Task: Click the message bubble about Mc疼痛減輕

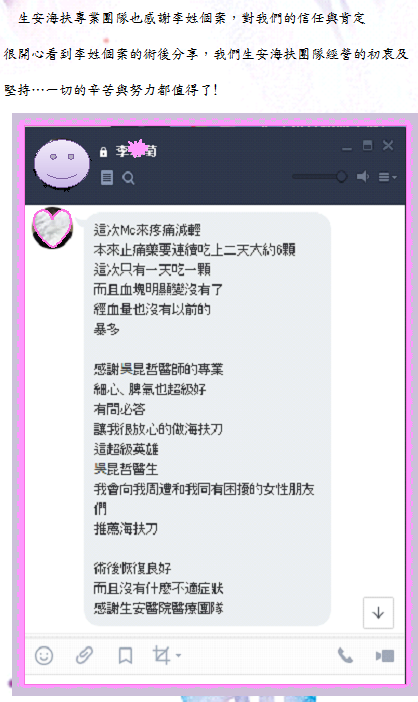Action: (207, 419)
